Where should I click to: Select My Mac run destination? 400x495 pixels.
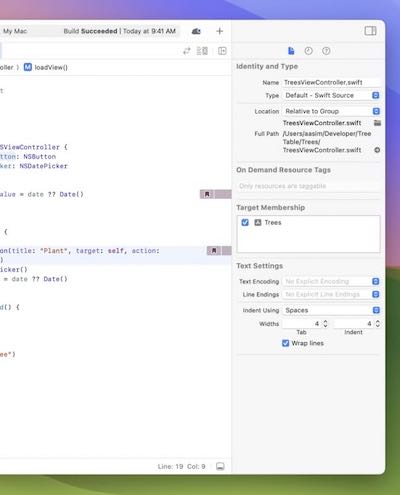15,31
